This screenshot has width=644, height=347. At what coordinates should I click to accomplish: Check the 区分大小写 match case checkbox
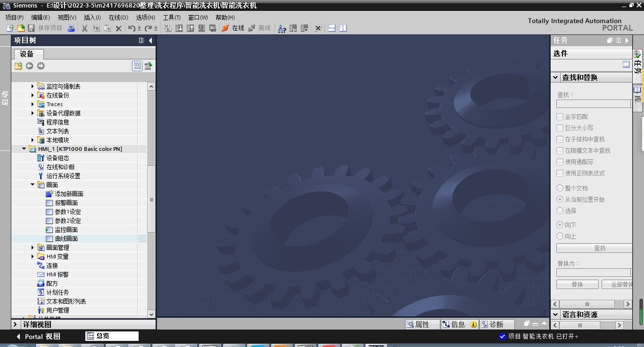[560, 128]
